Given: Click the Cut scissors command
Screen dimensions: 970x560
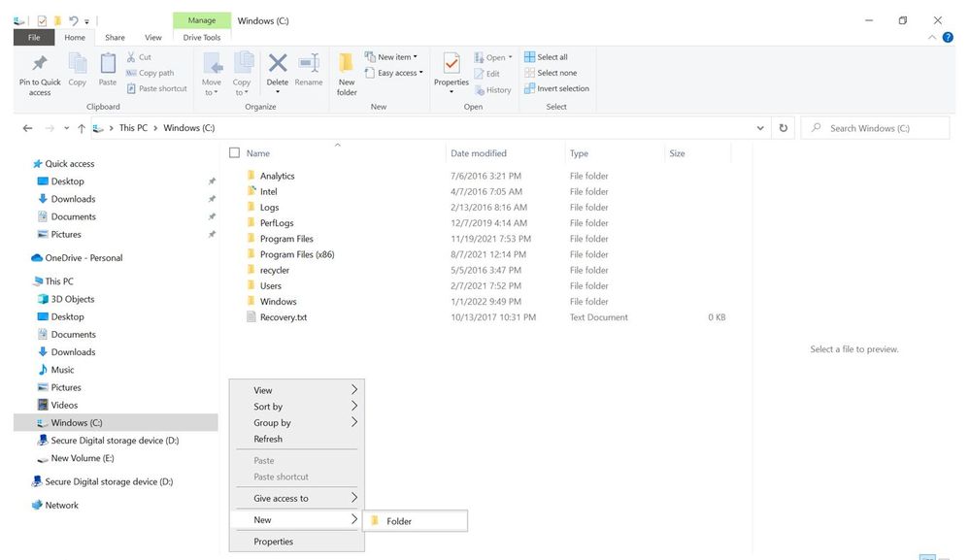Looking at the screenshot, I should click(139, 57).
